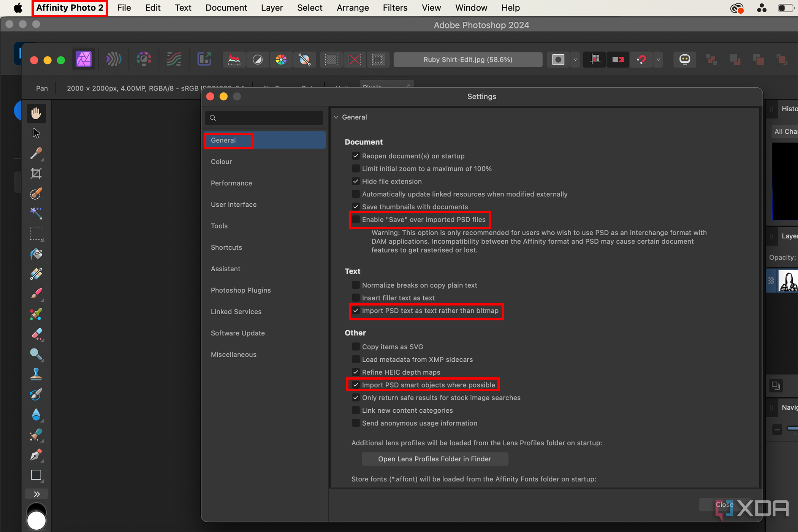This screenshot has height=532, width=798.
Task: Toggle Import PSD text as text
Action: [x=356, y=310]
